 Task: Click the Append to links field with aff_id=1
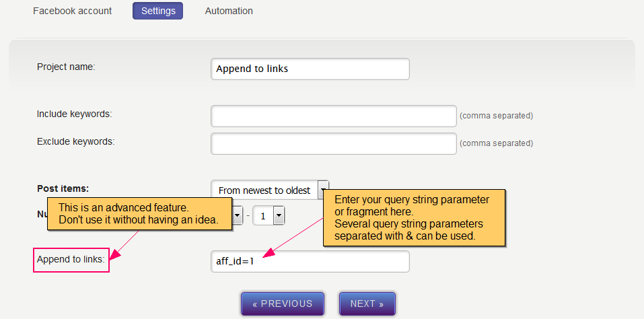[x=310, y=262]
